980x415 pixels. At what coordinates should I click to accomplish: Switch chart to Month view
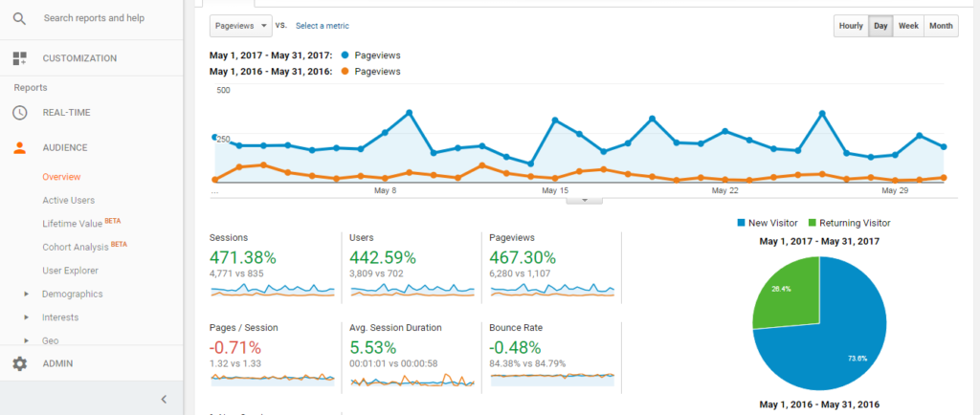(940, 26)
